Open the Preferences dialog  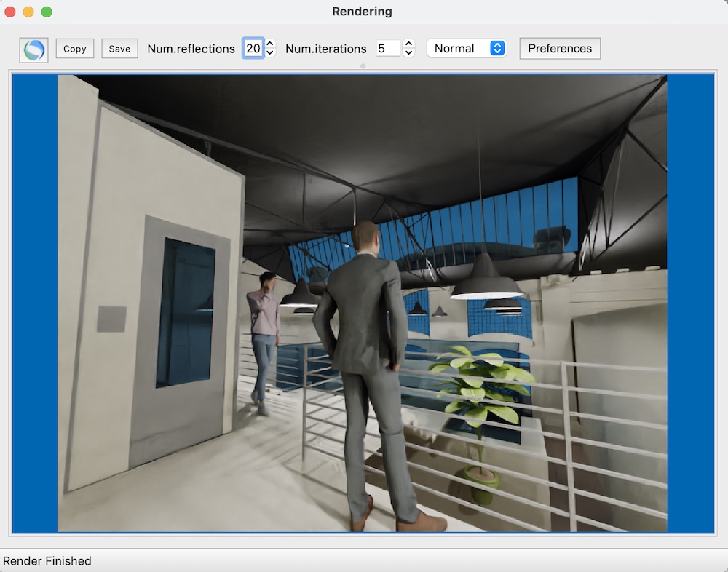coord(559,49)
